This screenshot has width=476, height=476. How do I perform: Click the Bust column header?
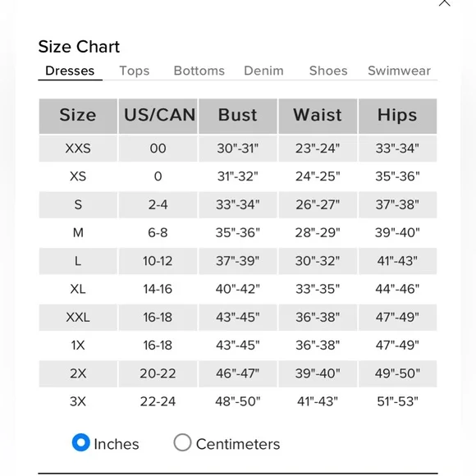click(238, 116)
